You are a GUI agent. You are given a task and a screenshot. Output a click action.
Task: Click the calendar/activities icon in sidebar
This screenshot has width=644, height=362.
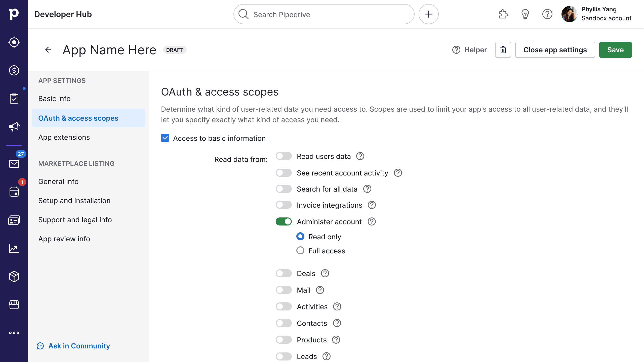coord(14,192)
